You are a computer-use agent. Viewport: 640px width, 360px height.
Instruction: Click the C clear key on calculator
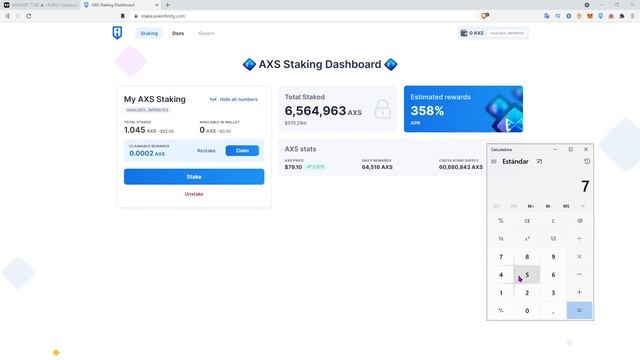pos(553,221)
